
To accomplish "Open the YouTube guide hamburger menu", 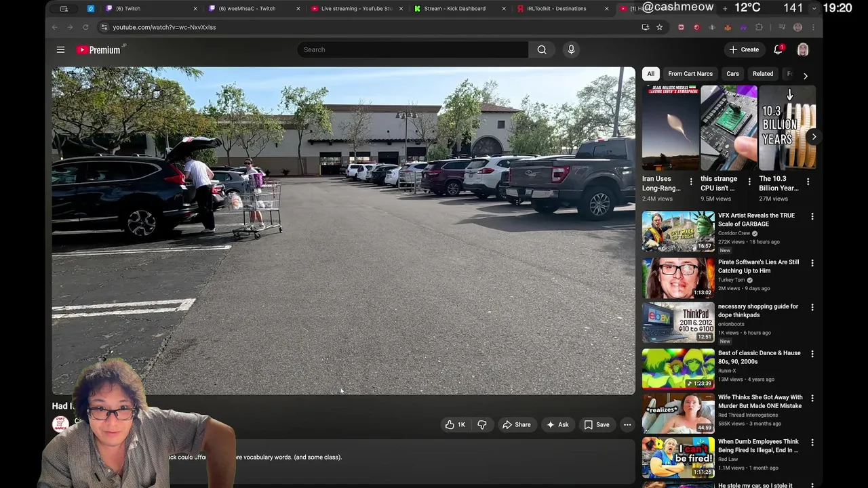I will (60, 49).
